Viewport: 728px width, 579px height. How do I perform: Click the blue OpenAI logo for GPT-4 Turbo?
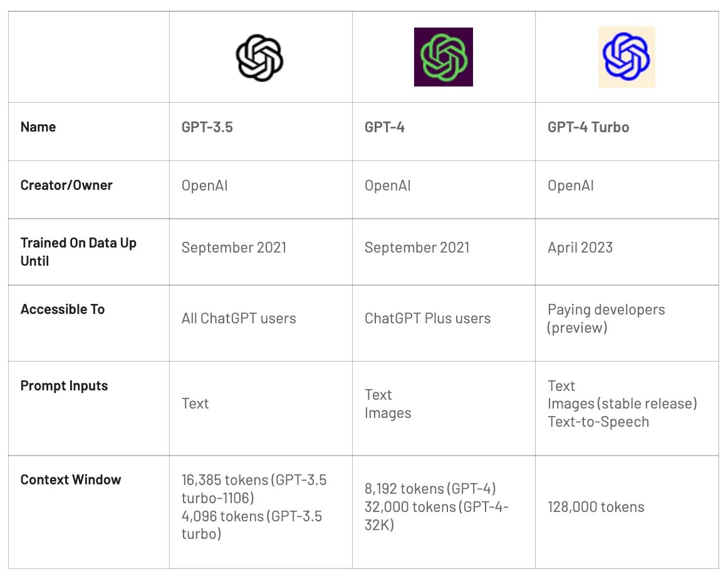coord(627,56)
